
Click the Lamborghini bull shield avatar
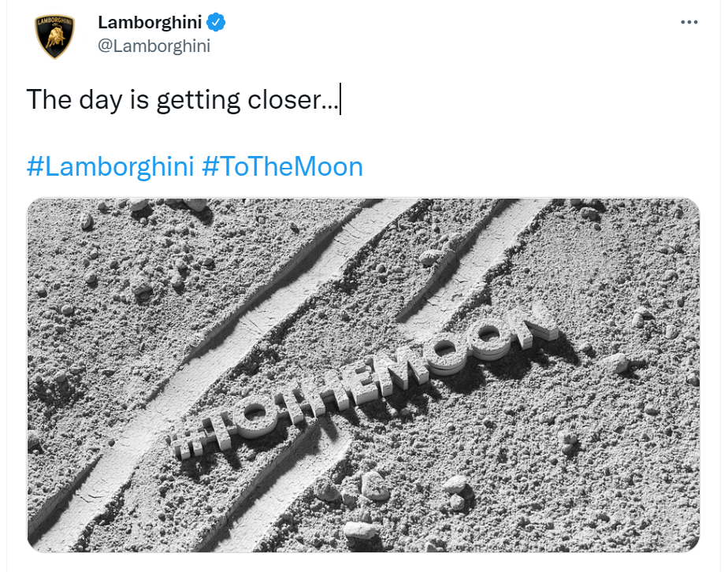click(55, 36)
